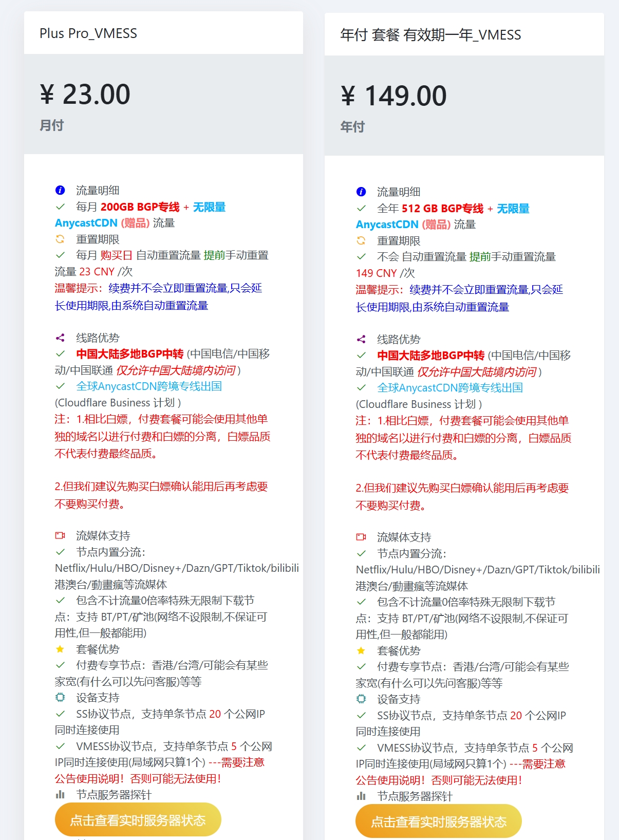Click the ¥ 23.00 monthly price

[x=85, y=95]
